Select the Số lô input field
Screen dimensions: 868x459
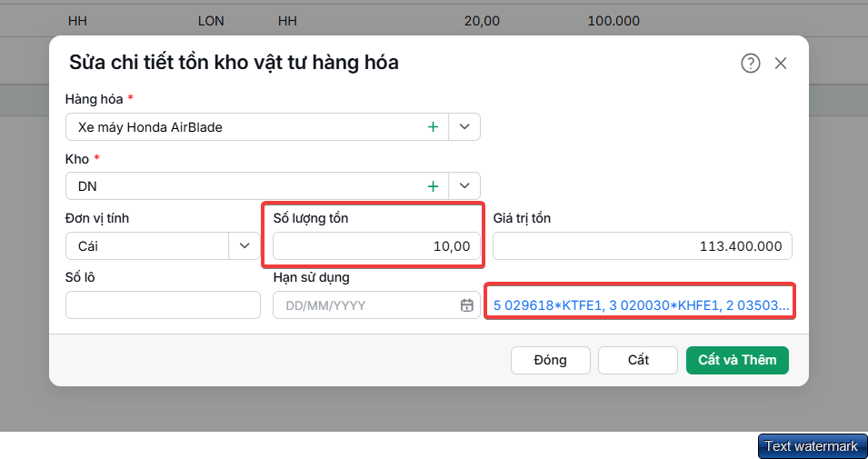(x=163, y=305)
